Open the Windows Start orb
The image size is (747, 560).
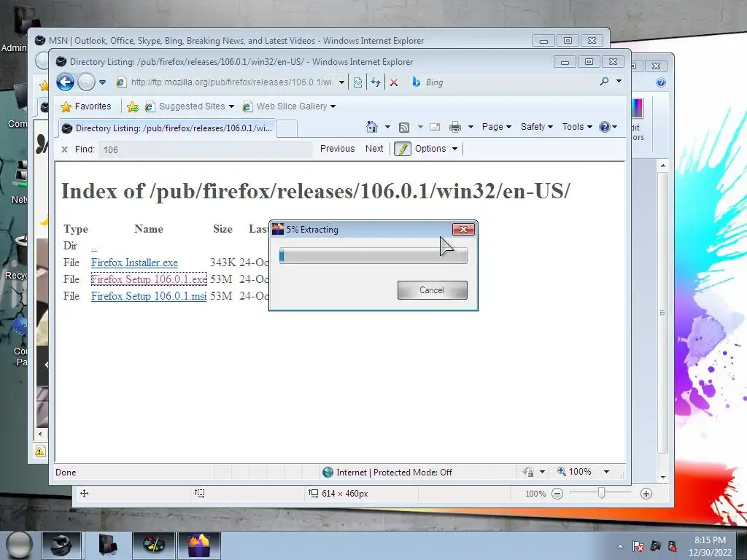click(19, 545)
